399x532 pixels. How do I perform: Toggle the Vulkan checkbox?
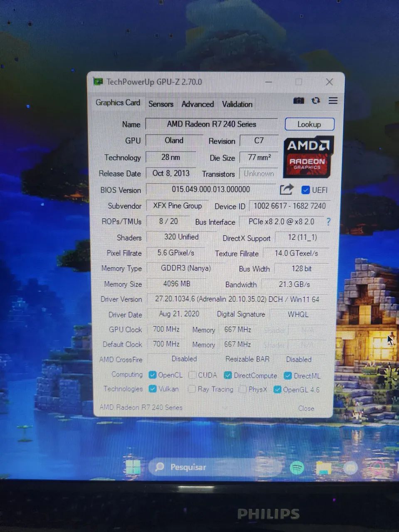click(153, 389)
